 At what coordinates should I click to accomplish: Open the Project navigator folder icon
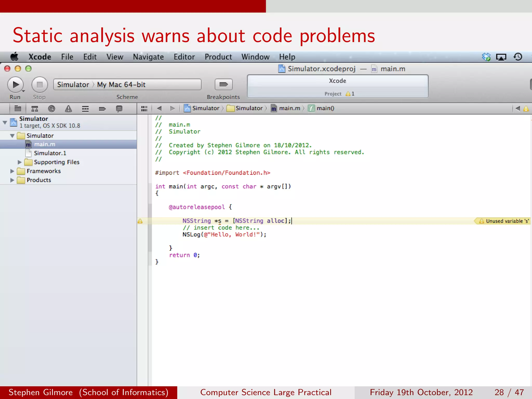click(x=18, y=109)
